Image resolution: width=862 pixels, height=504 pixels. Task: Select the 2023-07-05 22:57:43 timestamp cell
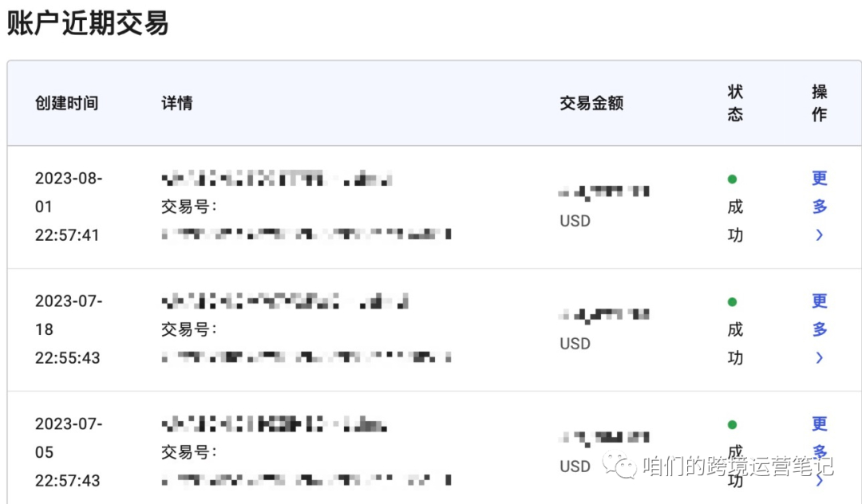click(68, 452)
